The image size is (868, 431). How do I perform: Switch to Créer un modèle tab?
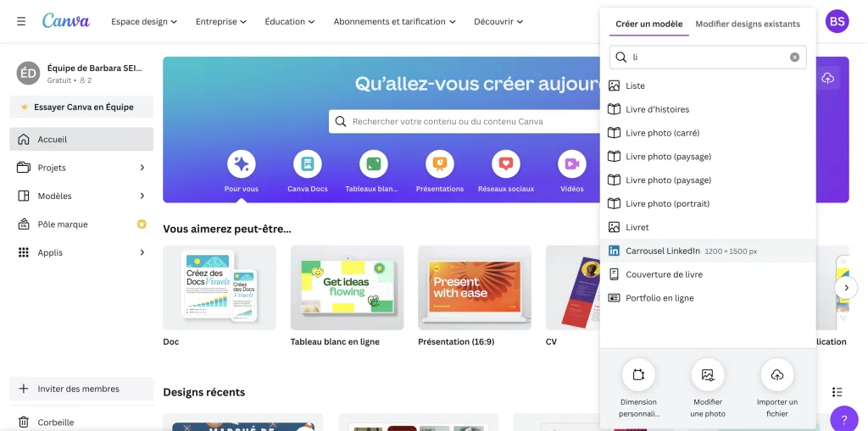tap(648, 24)
